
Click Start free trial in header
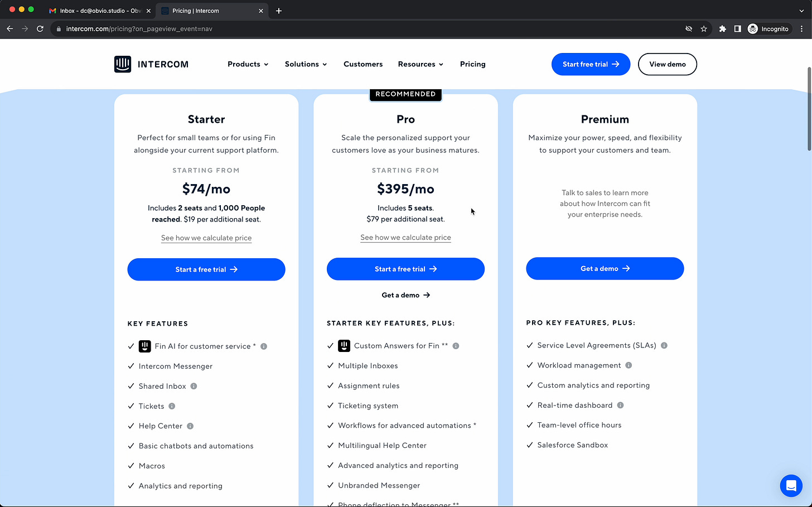591,64
